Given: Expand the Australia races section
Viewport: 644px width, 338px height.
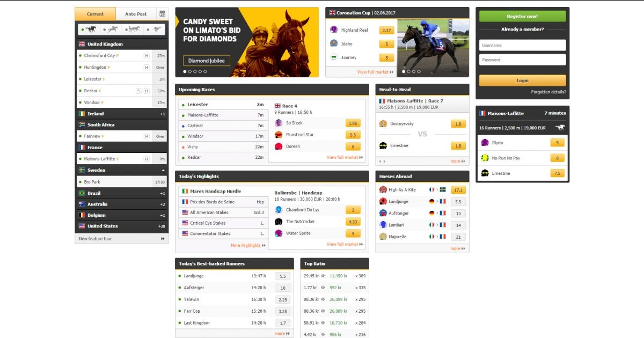Looking at the screenshot, I should pos(121,204).
